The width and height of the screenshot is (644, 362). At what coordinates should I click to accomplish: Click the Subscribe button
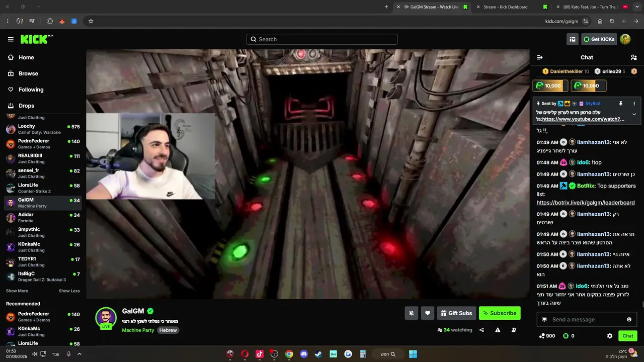[x=500, y=313]
